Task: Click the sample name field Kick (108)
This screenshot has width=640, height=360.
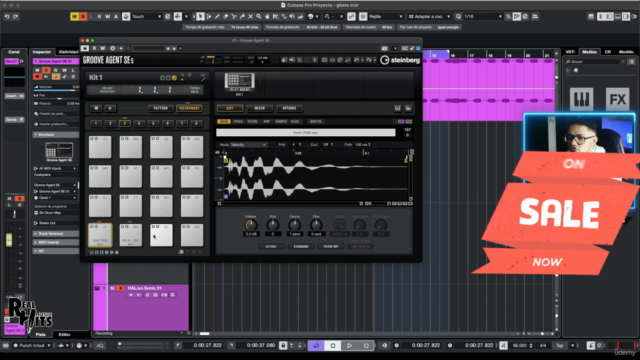Action: tap(306, 133)
